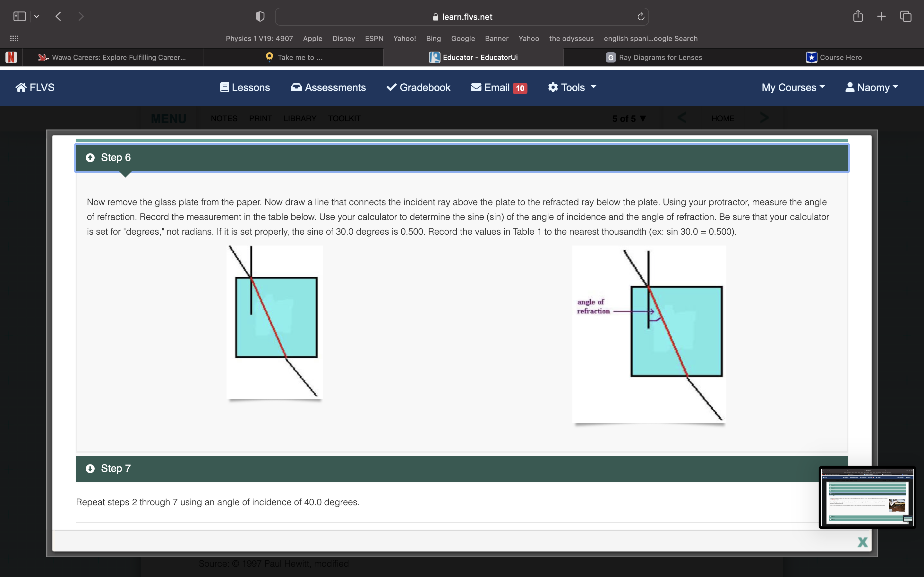
Task: Open the favorites grid icon
Action: click(14, 38)
